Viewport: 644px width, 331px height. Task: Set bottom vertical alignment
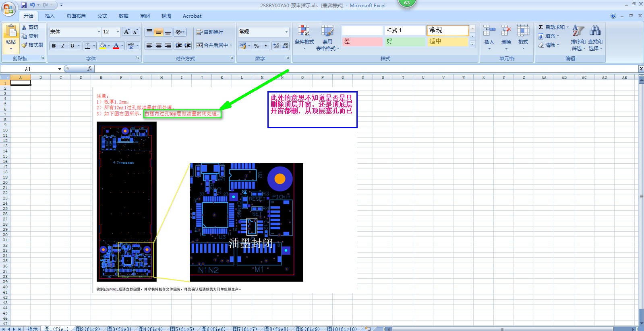click(168, 32)
